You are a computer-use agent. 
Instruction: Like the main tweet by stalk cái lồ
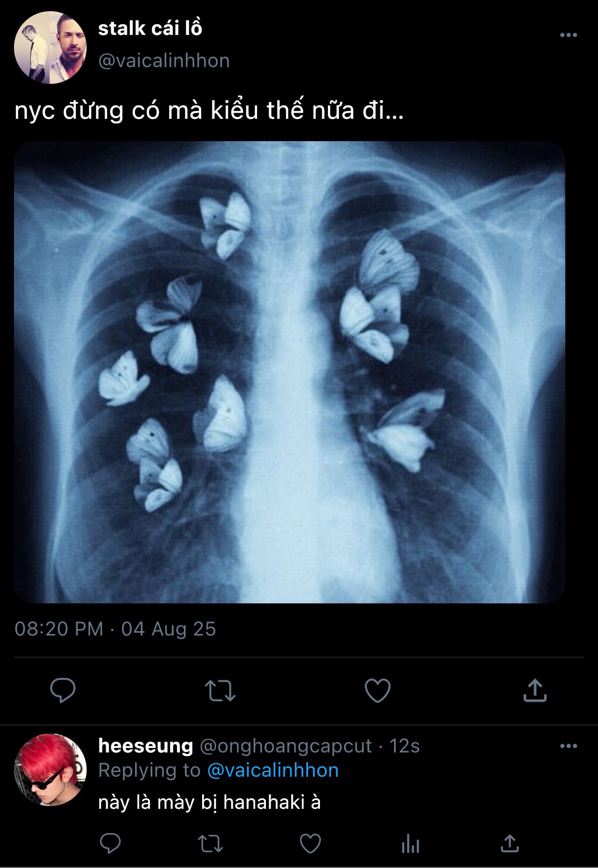click(377, 690)
